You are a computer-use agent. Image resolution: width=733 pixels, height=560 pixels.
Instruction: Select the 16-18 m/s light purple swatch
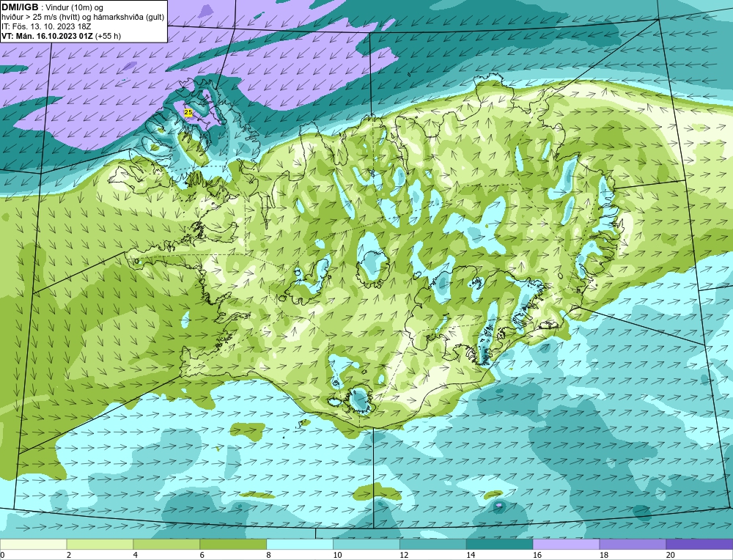pyautogui.click(x=566, y=545)
